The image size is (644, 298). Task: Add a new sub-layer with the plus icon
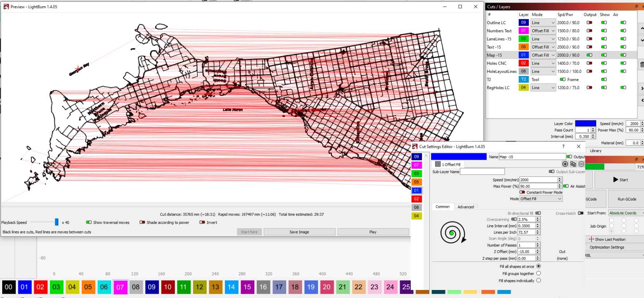pyautogui.click(x=565, y=164)
